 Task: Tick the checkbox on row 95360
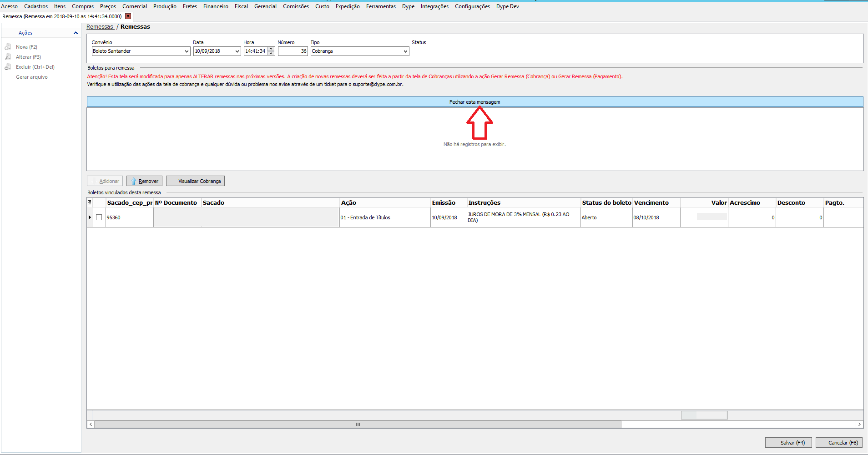(x=99, y=217)
